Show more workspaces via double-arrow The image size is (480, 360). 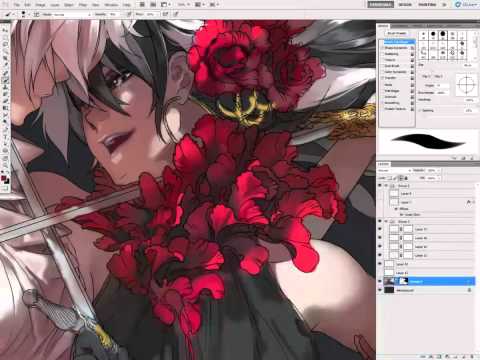[444, 5]
